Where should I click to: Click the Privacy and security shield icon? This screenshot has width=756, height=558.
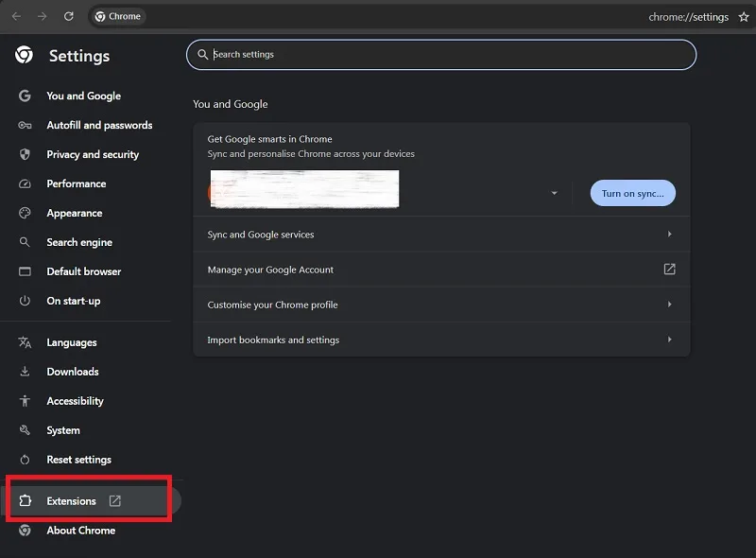click(x=25, y=154)
